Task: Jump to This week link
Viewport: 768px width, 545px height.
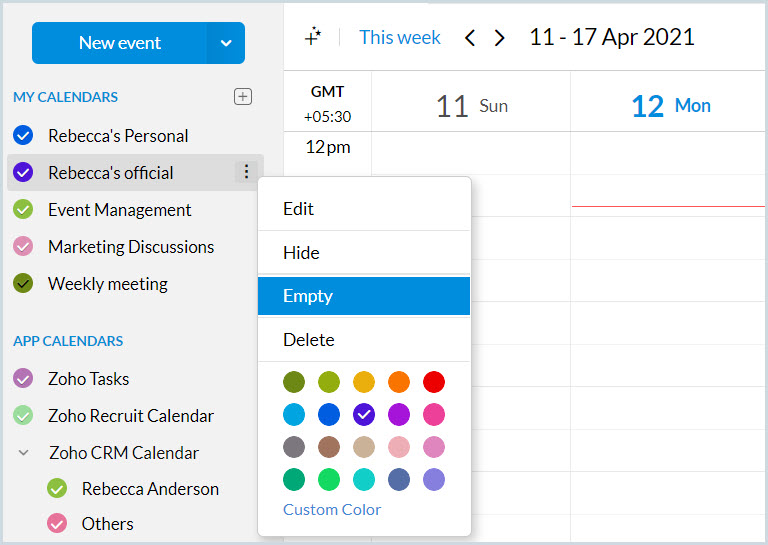Action: 400,37
